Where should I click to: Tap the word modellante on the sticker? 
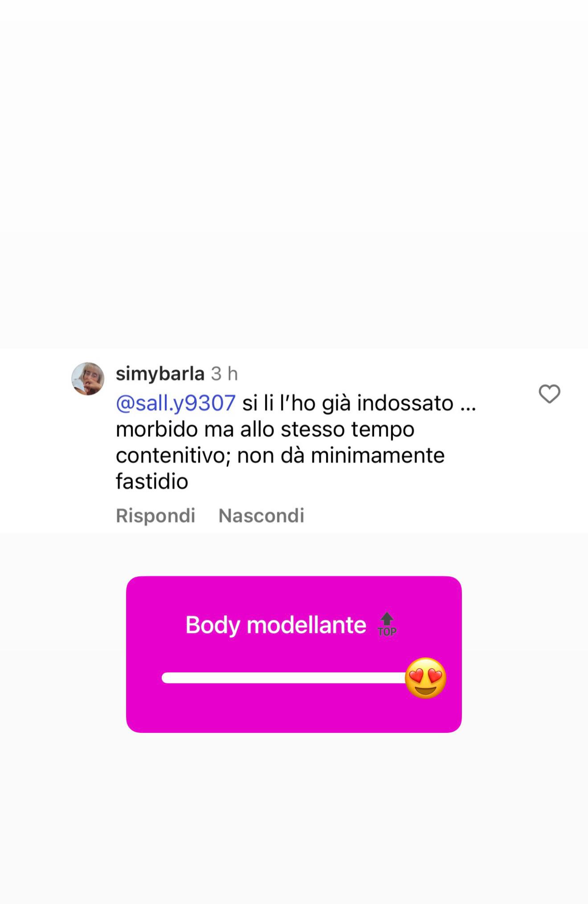pos(306,625)
